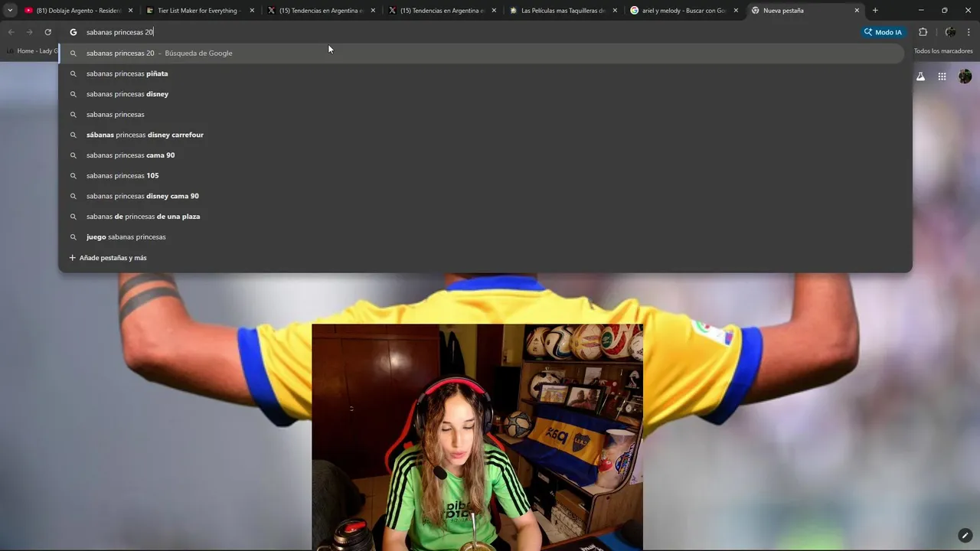Open the tab search dropdown arrow
This screenshot has height=551, width=980.
click(x=10, y=11)
